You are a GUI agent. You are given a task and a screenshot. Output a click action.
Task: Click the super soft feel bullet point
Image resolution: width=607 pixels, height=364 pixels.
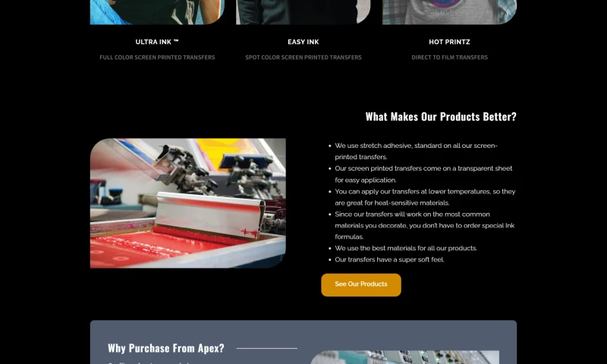click(389, 259)
